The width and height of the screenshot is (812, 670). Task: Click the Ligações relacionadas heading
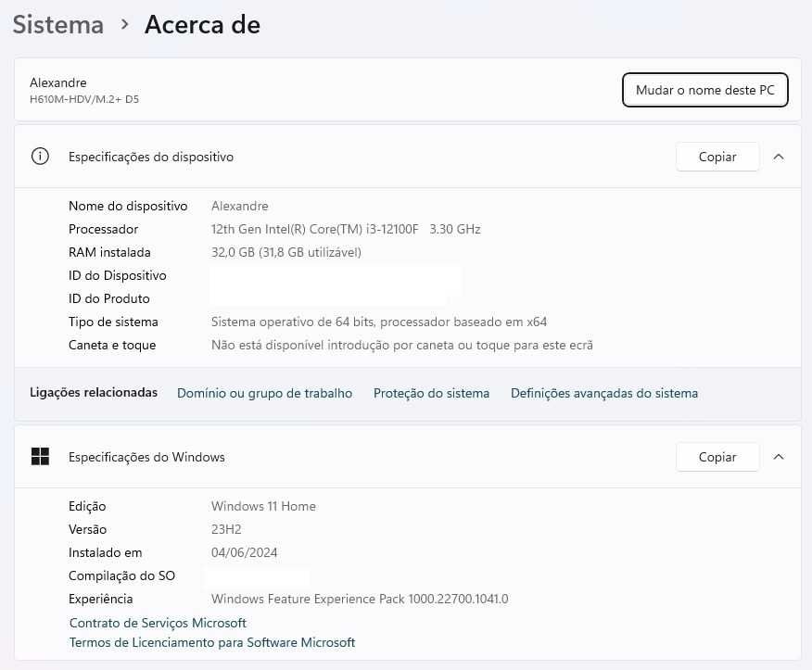click(x=94, y=393)
